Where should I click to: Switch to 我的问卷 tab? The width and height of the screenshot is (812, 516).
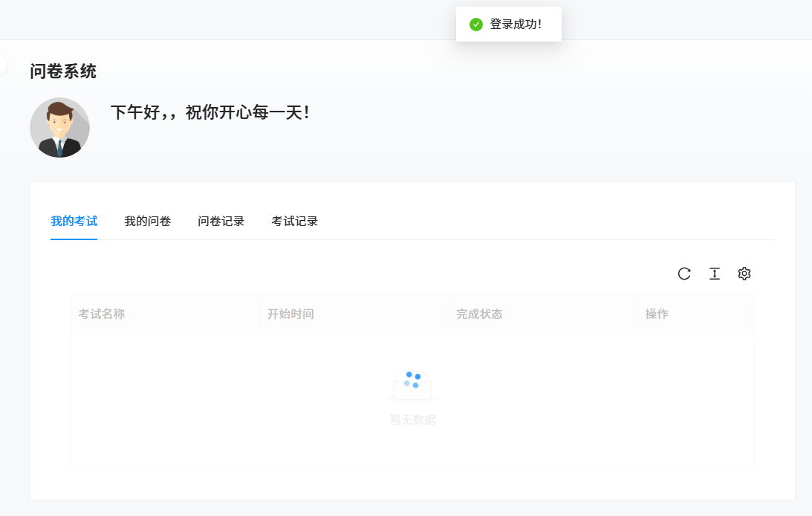click(x=148, y=222)
